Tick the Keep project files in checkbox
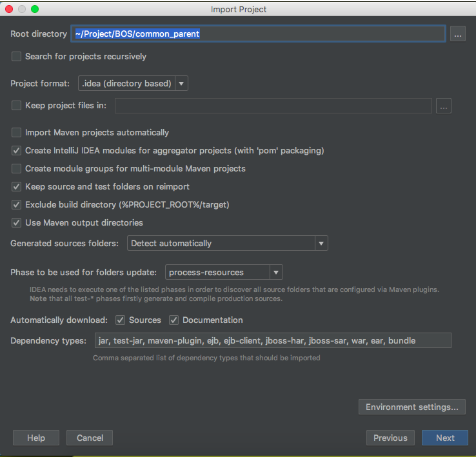 tap(17, 106)
